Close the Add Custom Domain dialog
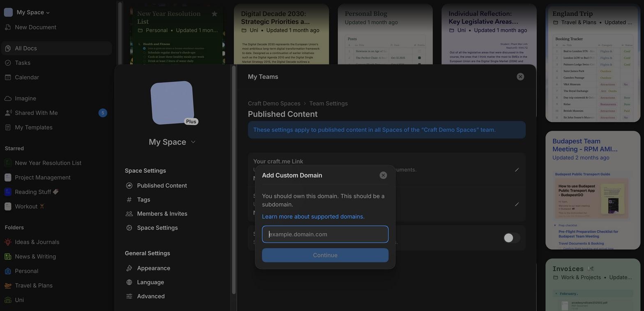This screenshot has height=311, width=644. (x=383, y=176)
